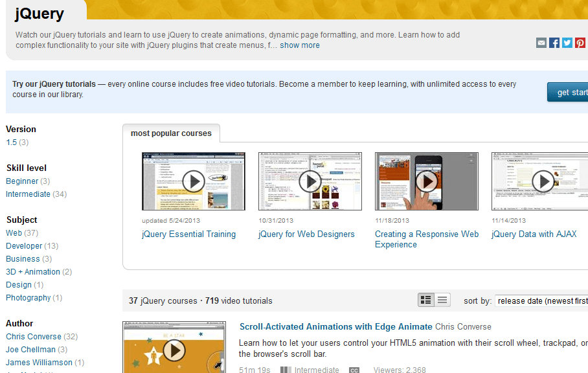Click the 'Viewers: 2,368' text
Screen dimensions: 588x373
[400, 370]
